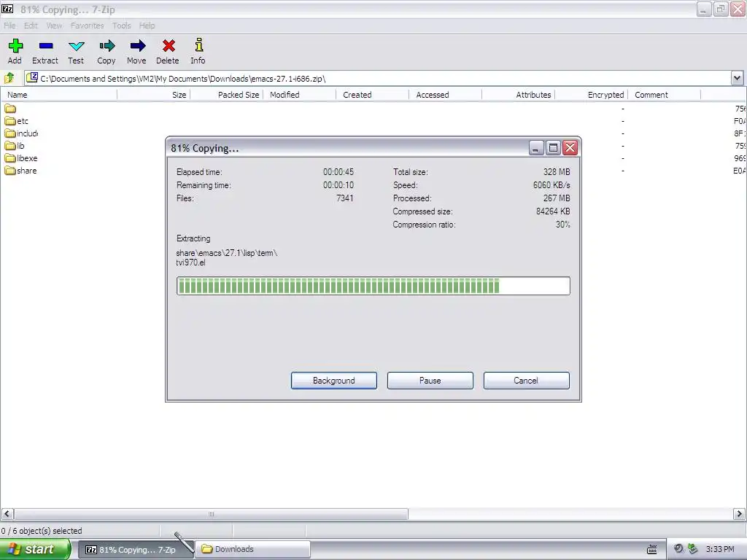Screen dimensions: 747x560
Task: Sort by Modified column header
Action: tap(300, 95)
